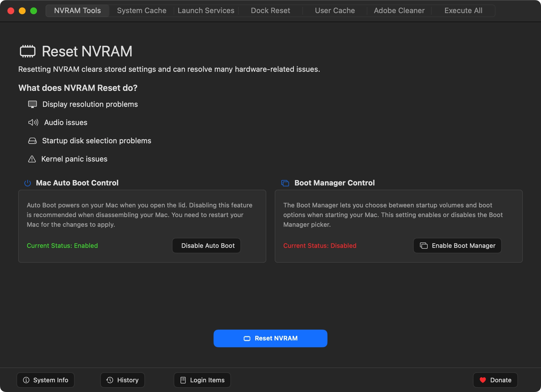Click the yellow minimize window button
This screenshot has width=541, height=392.
(22, 11)
